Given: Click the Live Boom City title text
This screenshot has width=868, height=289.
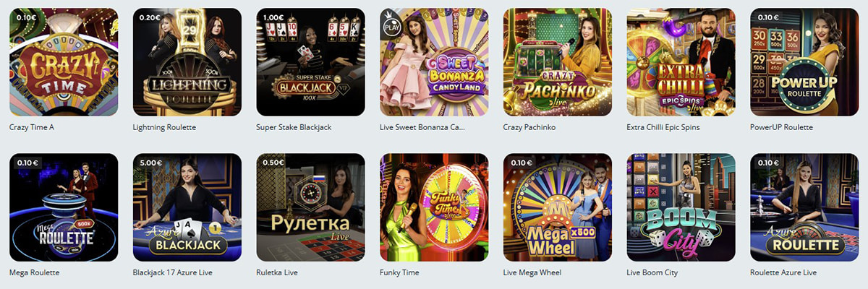Looking at the screenshot, I should 651,272.
